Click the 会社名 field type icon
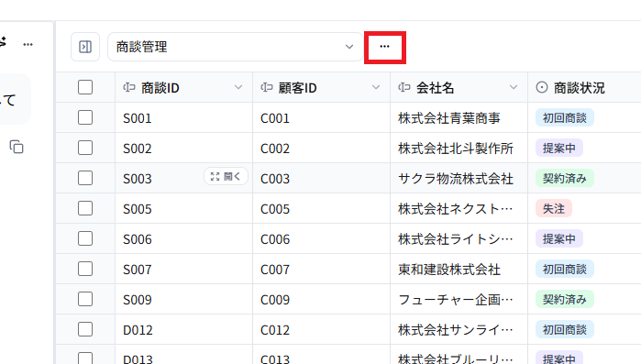Image resolution: width=641 pixels, height=364 pixels. pos(403,87)
